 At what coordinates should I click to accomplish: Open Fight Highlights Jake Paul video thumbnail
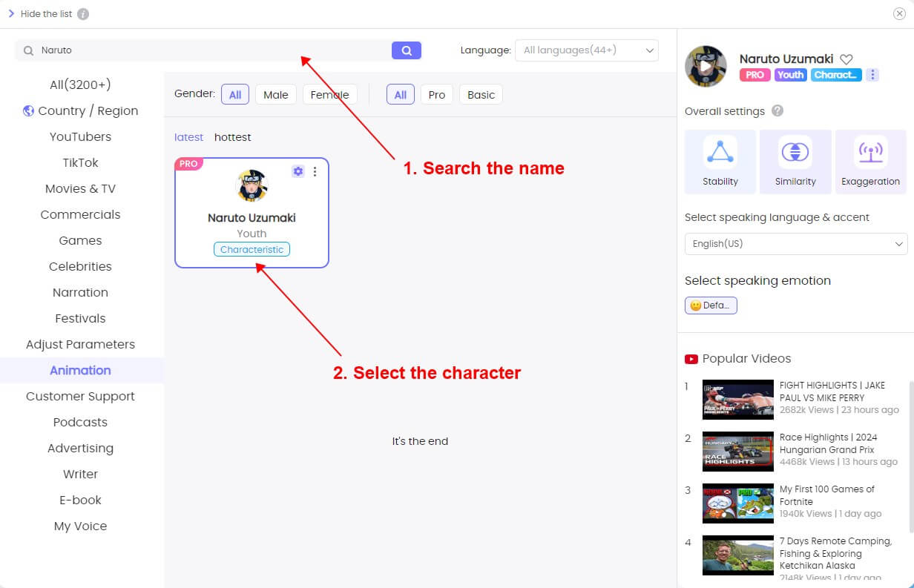point(738,400)
